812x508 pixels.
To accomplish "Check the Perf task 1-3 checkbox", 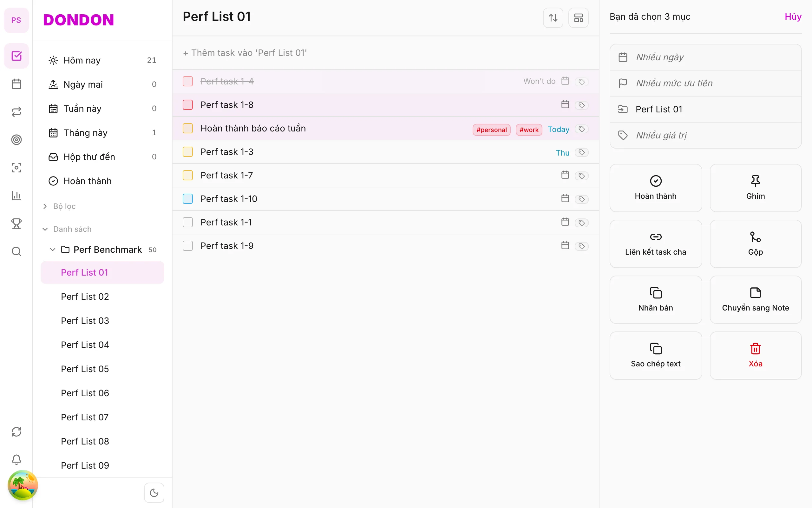I will pyautogui.click(x=187, y=152).
